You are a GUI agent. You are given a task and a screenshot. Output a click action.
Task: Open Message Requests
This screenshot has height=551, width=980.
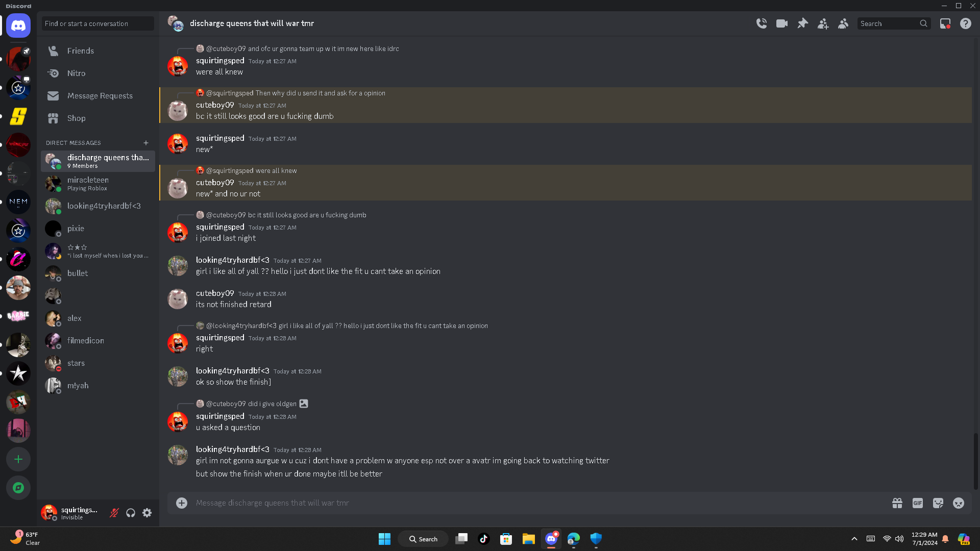point(97,96)
